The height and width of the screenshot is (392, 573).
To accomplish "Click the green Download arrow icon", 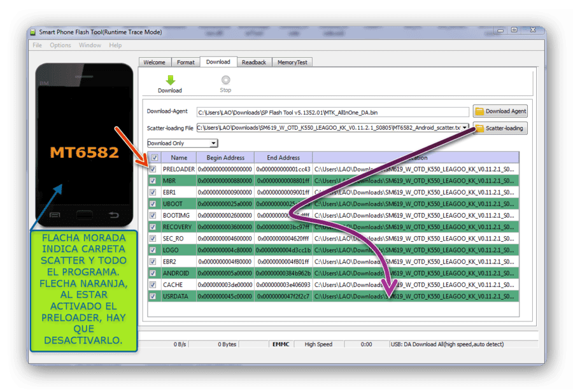I will (170, 80).
